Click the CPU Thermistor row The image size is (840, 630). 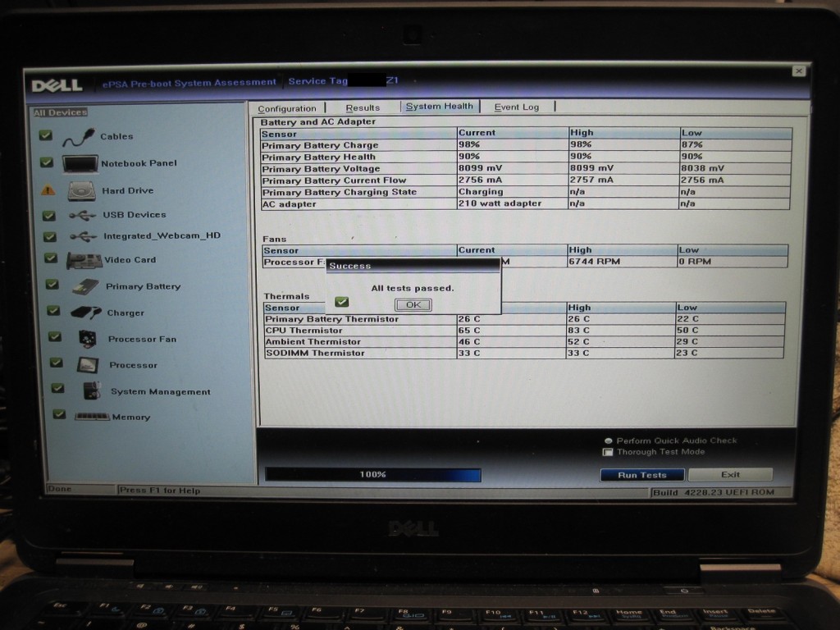coord(524,330)
